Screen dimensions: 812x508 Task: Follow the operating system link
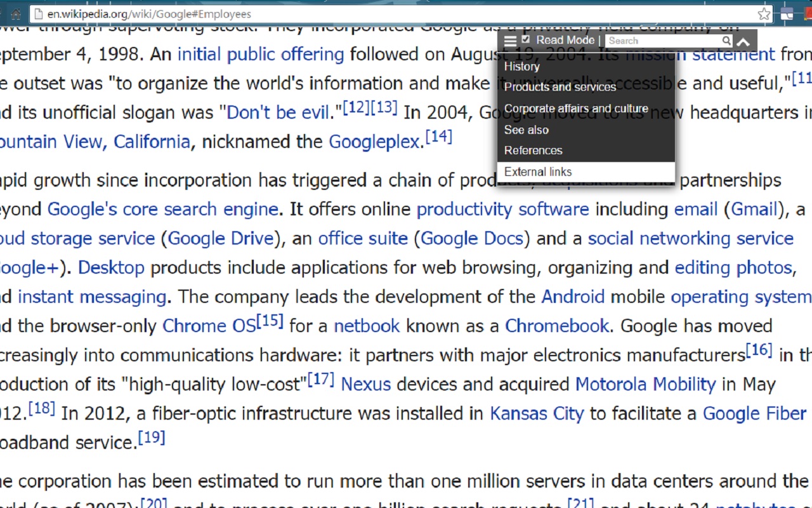click(x=741, y=297)
